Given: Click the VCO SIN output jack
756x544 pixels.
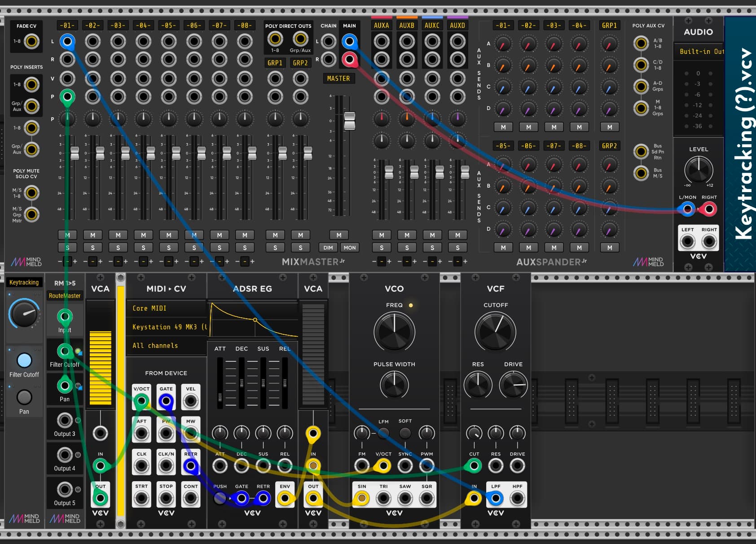Looking at the screenshot, I should (362, 498).
